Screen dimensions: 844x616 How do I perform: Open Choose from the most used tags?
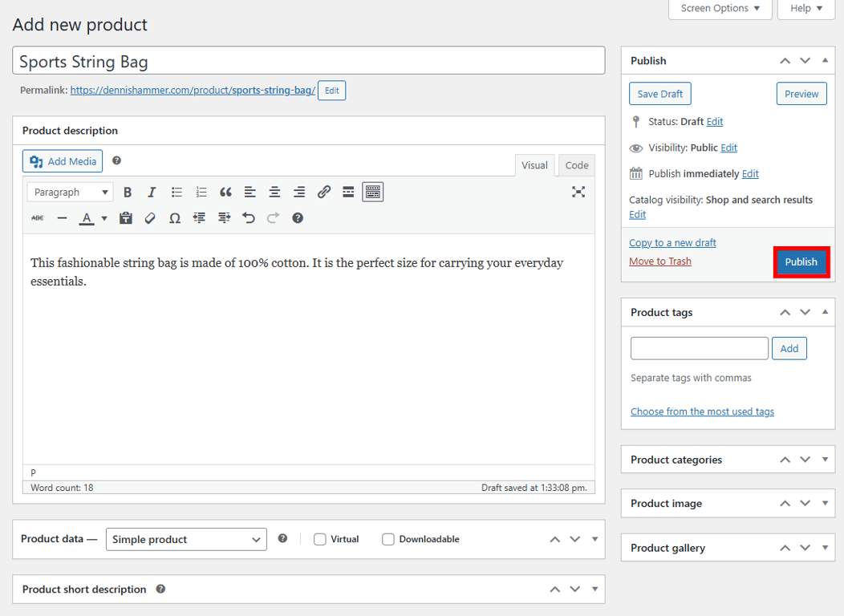pyautogui.click(x=702, y=411)
